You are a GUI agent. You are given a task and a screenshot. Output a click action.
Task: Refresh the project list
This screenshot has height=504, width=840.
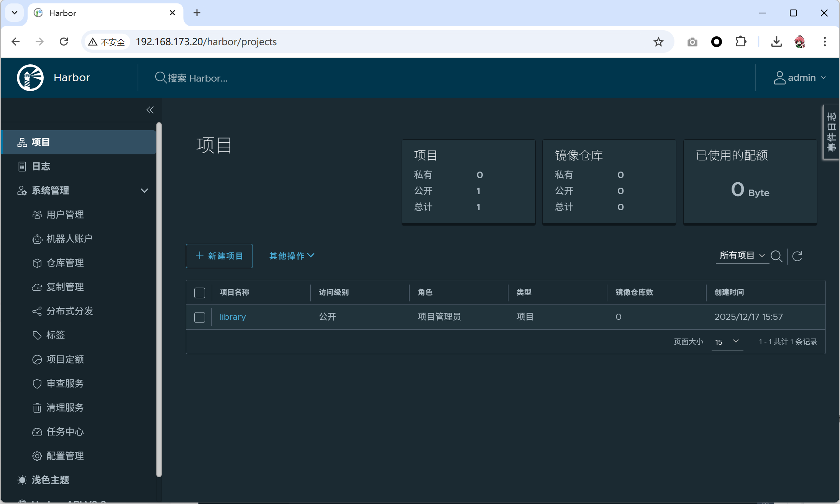pyautogui.click(x=797, y=256)
